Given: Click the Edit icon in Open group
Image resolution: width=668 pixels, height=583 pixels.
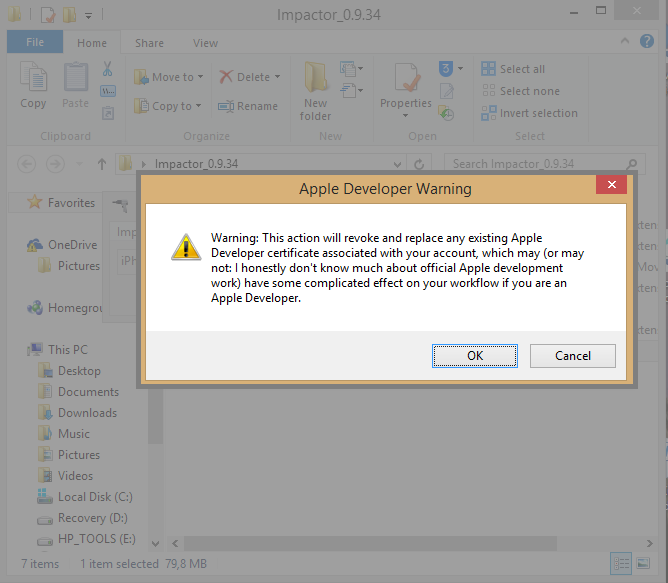Looking at the screenshot, I should [x=446, y=91].
